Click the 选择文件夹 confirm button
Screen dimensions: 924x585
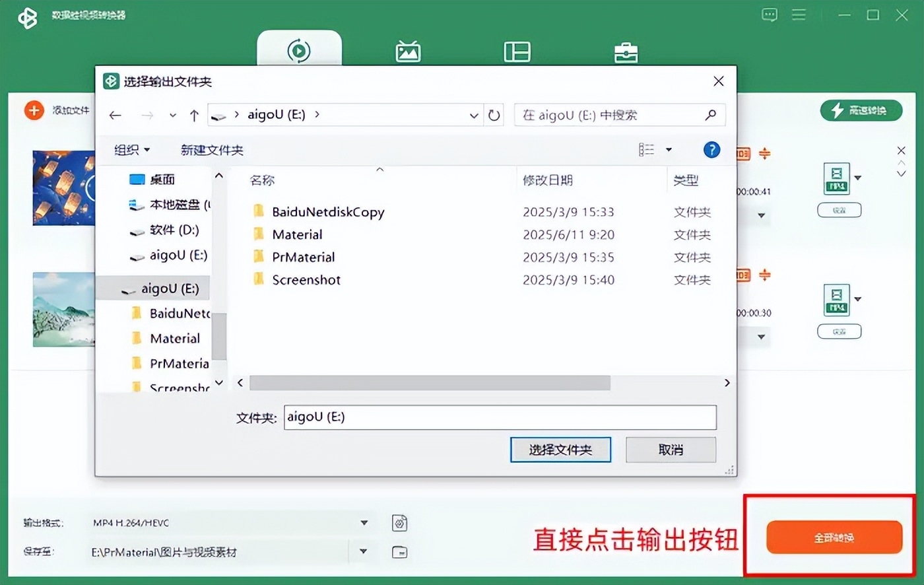click(x=560, y=450)
